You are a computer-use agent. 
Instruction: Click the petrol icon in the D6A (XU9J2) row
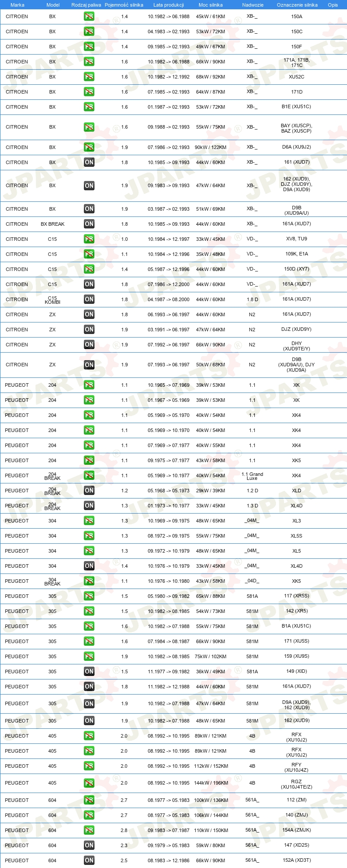coord(89,147)
